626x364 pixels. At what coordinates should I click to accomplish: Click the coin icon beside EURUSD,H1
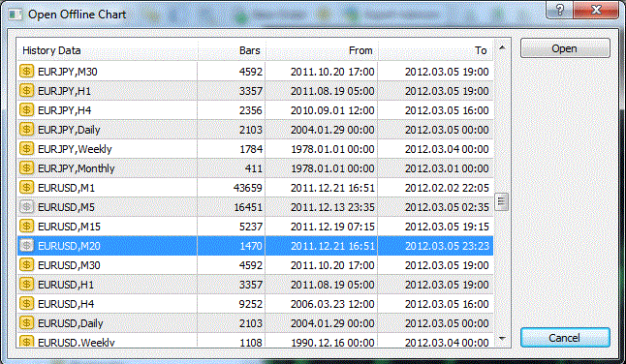click(26, 285)
